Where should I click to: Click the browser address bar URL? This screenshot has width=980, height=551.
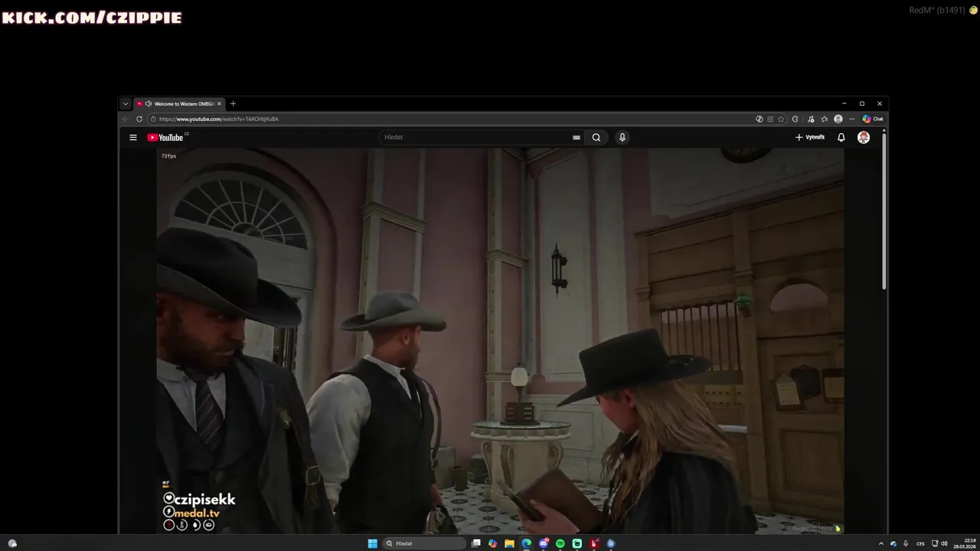[219, 119]
